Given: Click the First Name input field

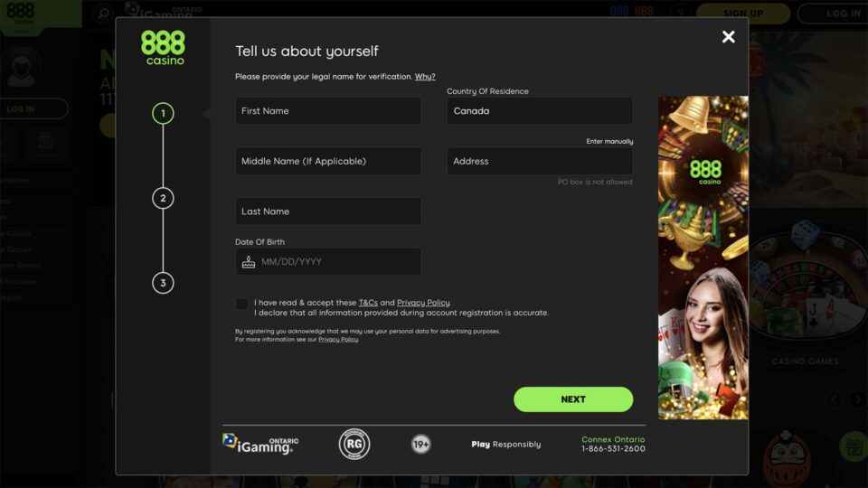Looking at the screenshot, I should coord(328,111).
